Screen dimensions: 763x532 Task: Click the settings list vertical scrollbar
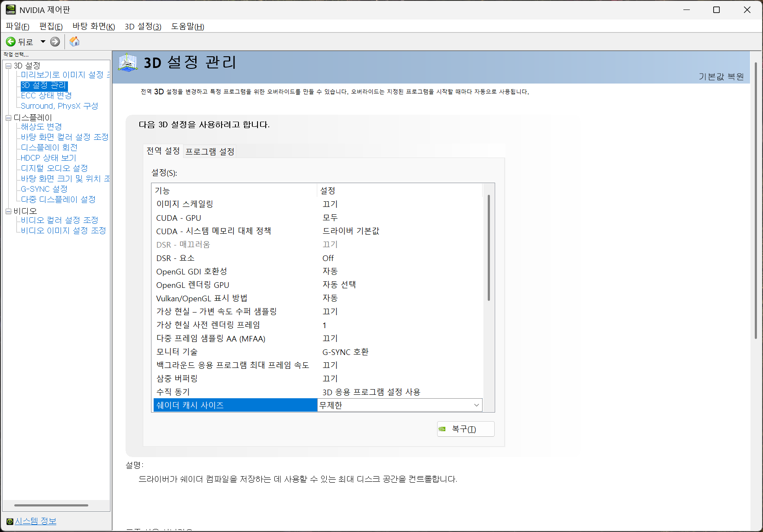489,248
